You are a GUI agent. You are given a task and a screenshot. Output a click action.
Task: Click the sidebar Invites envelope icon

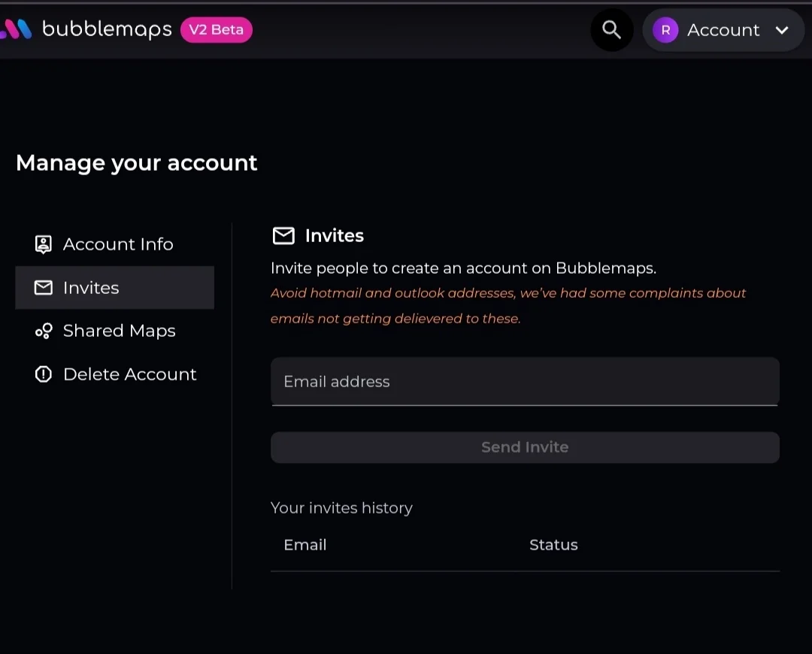tap(44, 287)
